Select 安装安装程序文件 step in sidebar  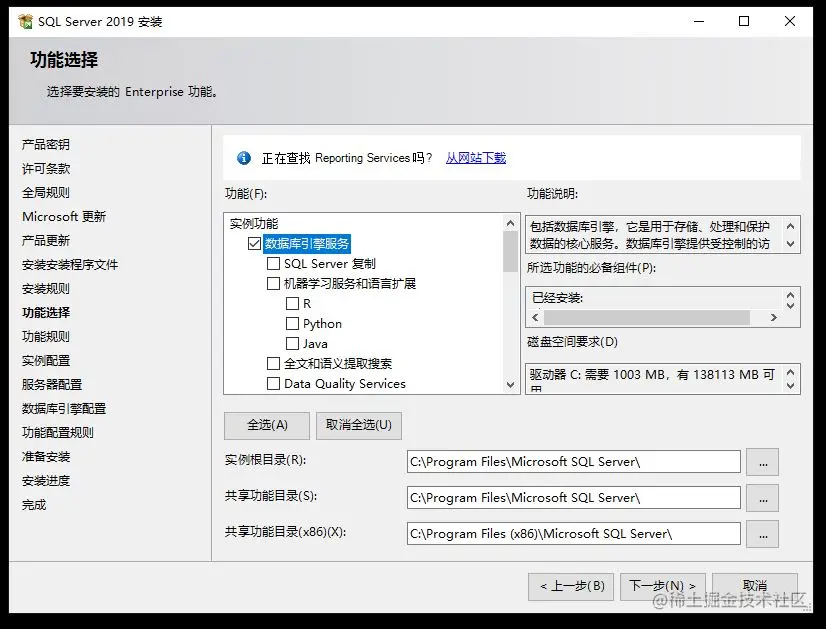pyautogui.click(x=70, y=264)
